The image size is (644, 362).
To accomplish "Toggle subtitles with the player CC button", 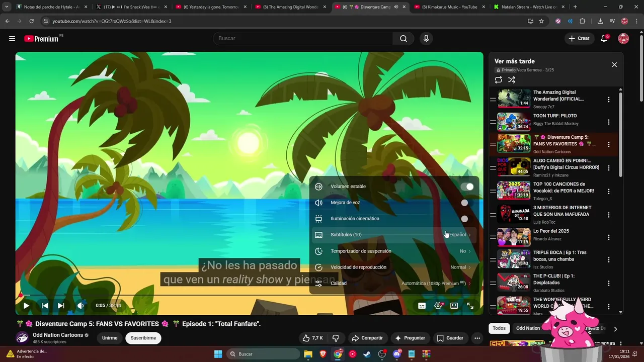I will click(422, 305).
